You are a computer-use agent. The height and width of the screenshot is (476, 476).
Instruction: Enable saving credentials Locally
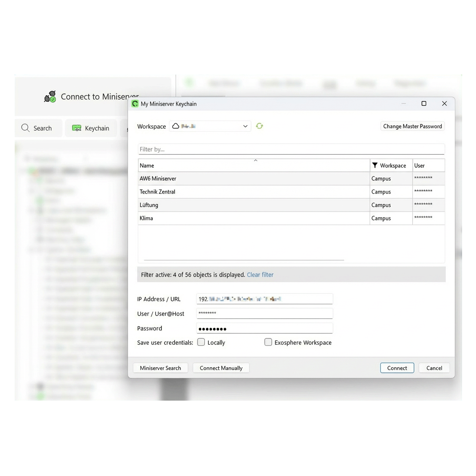(201, 342)
